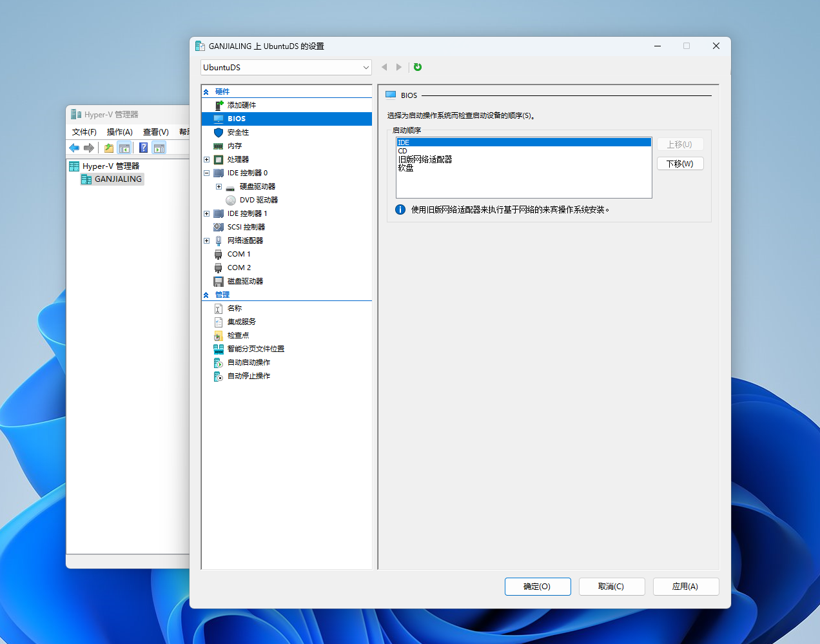
Task: Click the Automatic Start Action icon (自动启动操作)
Action: coord(219,362)
